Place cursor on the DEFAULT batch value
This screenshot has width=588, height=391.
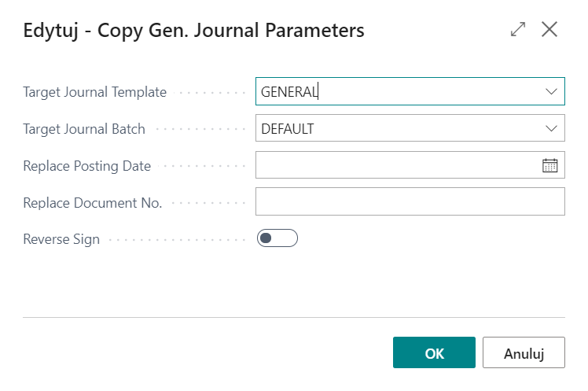pyautogui.click(x=287, y=129)
